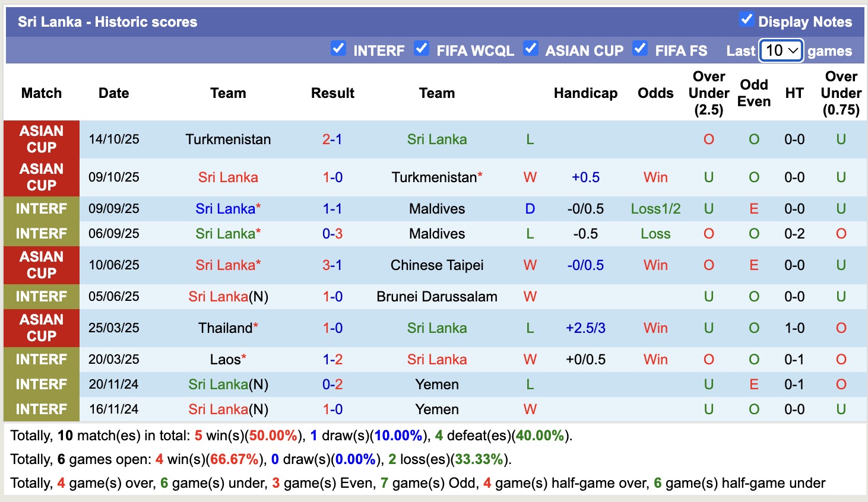Toggle the INTERF competition filter checkbox
Image resolution: width=868 pixels, height=502 pixels.
tap(338, 50)
